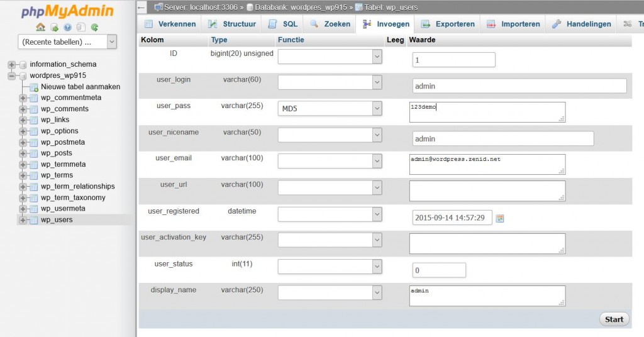This screenshot has height=337, width=644.
Task: Select wp_term_relationships in the table tree
Action: tap(77, 186)
